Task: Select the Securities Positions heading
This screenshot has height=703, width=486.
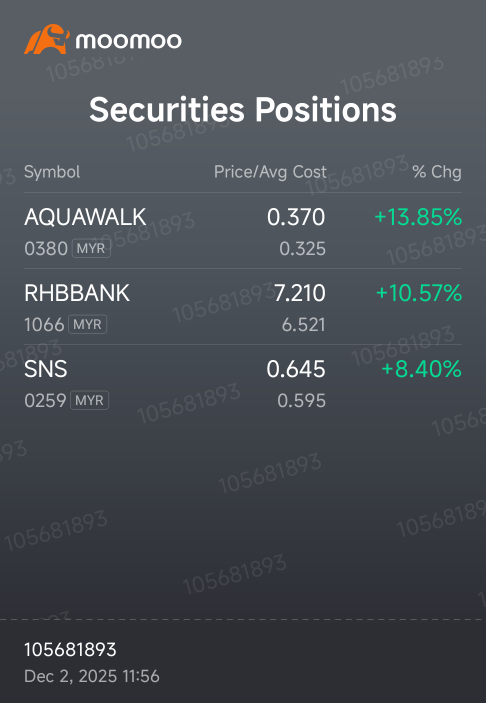Action: tap(243, 109)
